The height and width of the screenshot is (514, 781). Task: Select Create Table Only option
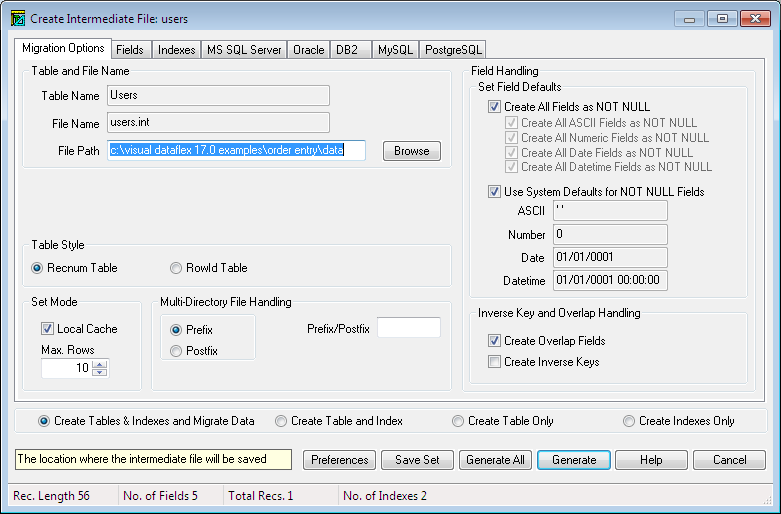458,421
